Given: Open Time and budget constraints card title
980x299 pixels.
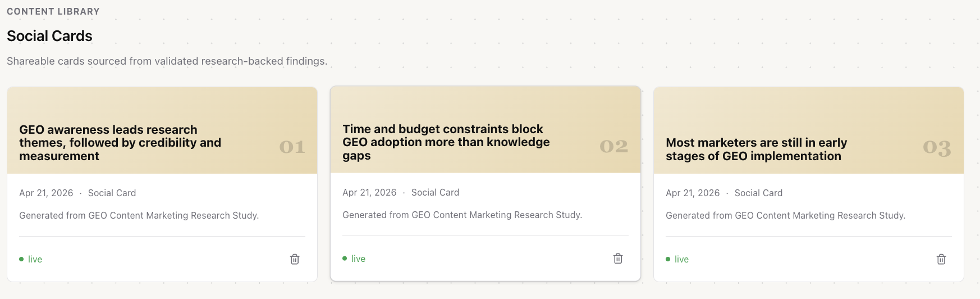Looking at the screenshot, I should coord(446,142).
